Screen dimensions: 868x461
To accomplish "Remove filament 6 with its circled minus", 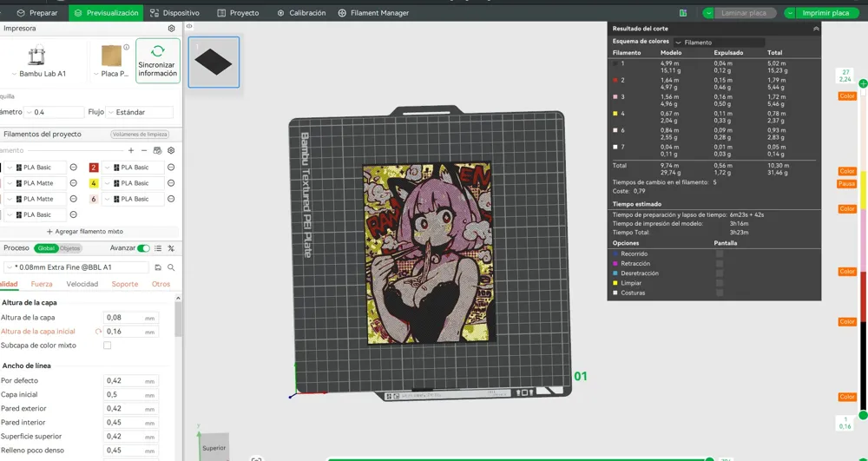I will pos(171,199).
